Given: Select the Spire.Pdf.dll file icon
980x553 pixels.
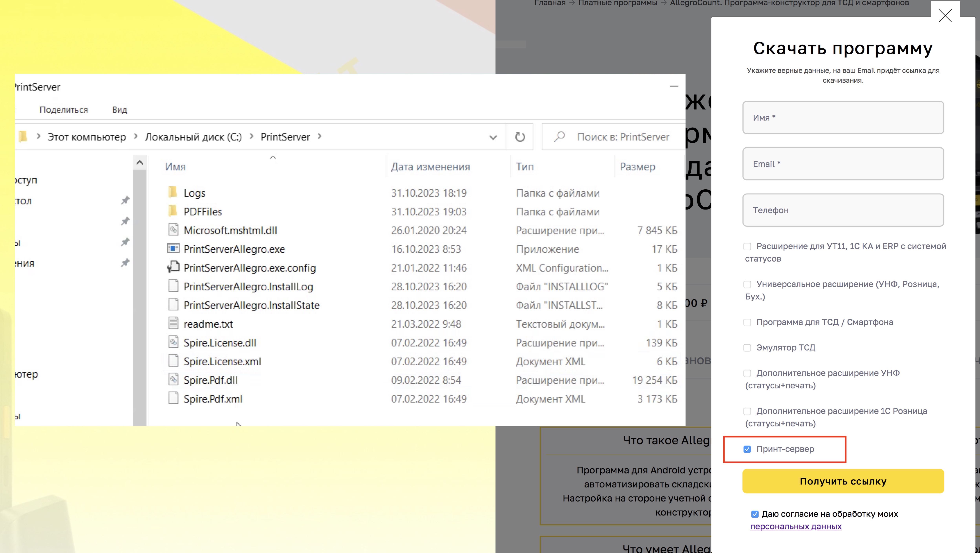Looking at the screenshot, I should (x=173, y=379).
